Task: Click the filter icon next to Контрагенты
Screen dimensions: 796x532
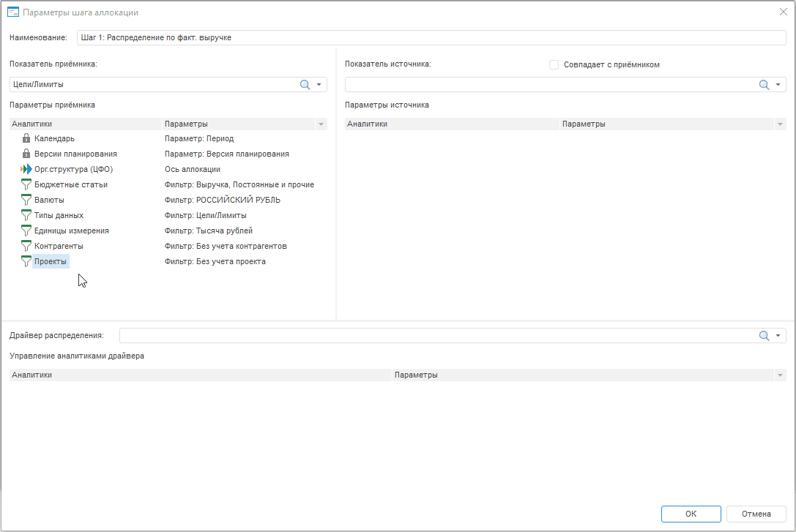Action: (26, 246)
